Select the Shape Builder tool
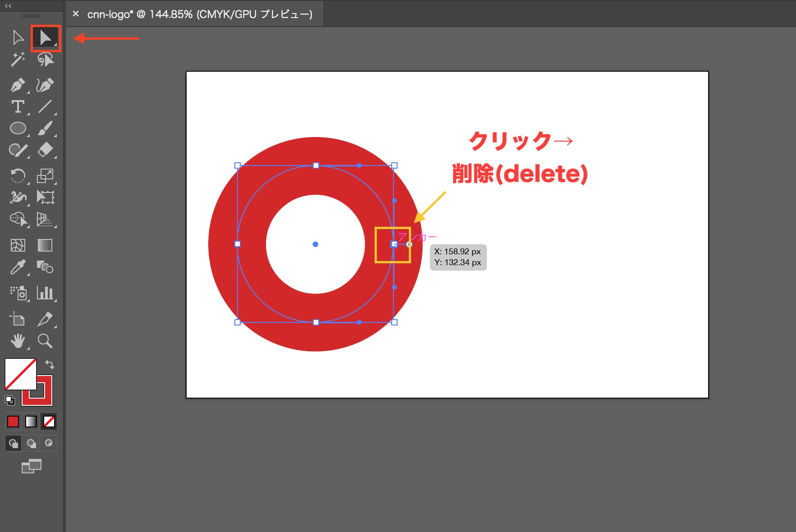 18,219
